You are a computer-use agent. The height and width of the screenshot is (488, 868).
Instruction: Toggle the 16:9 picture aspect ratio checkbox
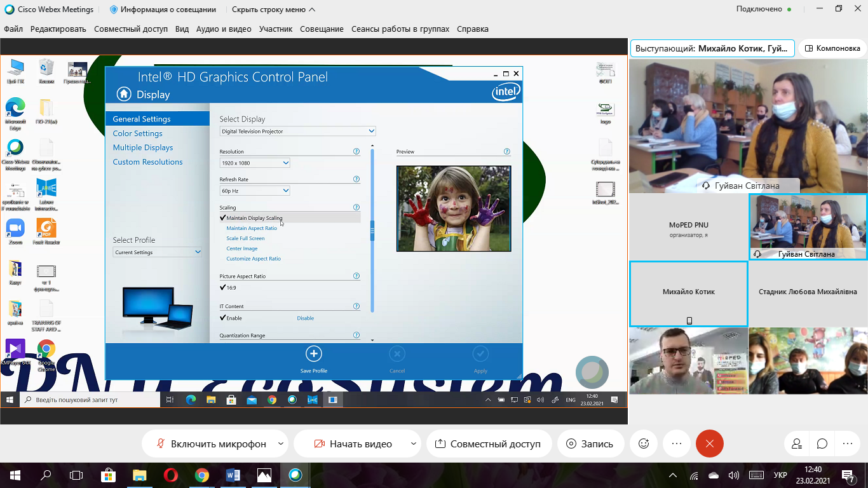point(223,288)
